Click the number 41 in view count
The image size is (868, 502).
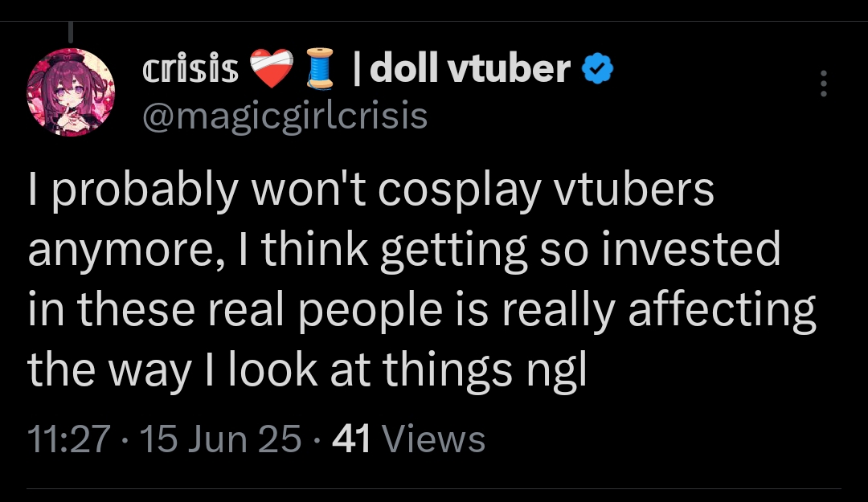click(x=350, y=439)
